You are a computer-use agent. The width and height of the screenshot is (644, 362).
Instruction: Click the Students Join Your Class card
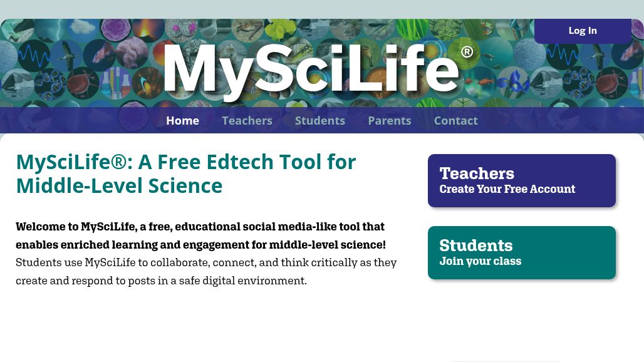(x=521, y=252)
